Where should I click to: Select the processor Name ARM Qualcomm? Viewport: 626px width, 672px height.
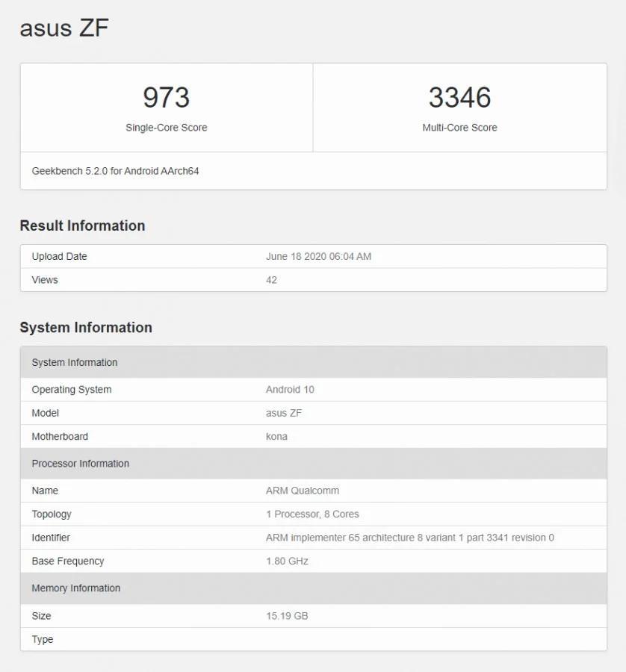pos(302,491)
